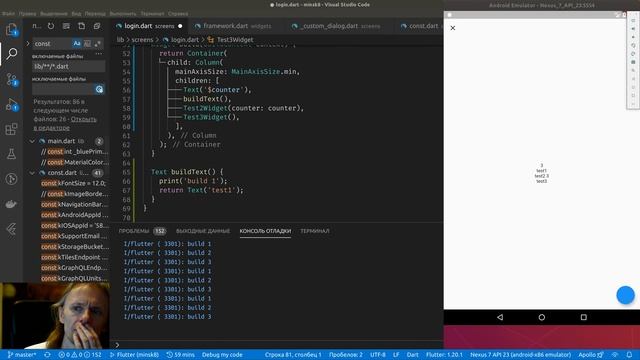Click Flutter (minsk8) debug launcher
The height and width of the screenshot is (360, 640).
tap(134, 355)
